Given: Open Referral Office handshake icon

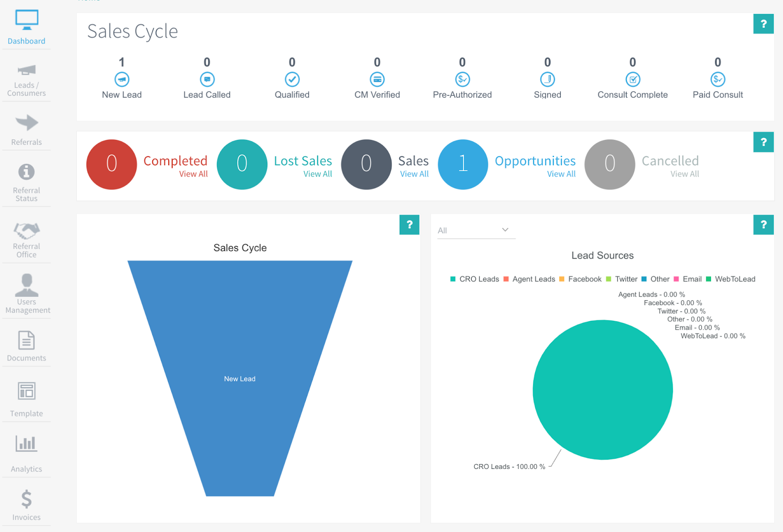Looking at the screenshot, I should point(26,230).
